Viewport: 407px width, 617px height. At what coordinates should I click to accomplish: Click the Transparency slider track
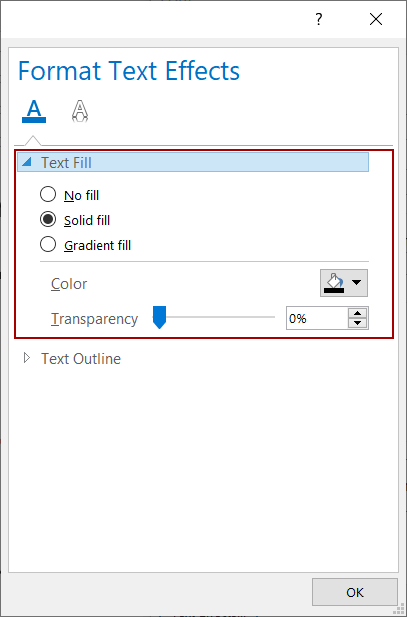click(x=214, y=317)
